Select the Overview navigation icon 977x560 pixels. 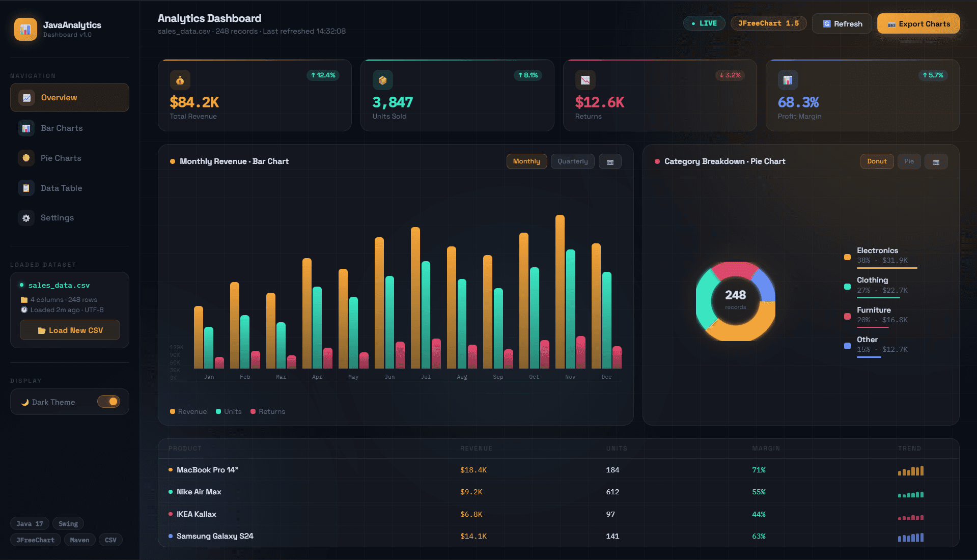[26, 97]
